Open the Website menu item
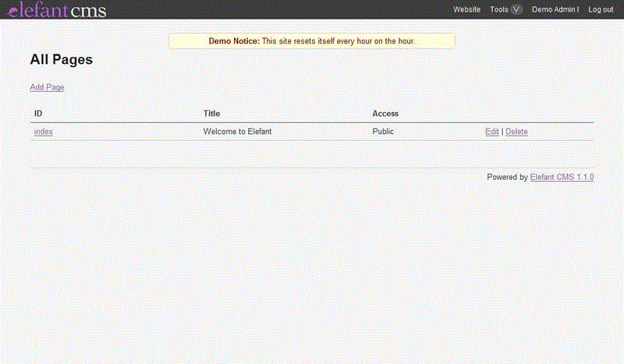624x364 pixels. coord(466,9)
